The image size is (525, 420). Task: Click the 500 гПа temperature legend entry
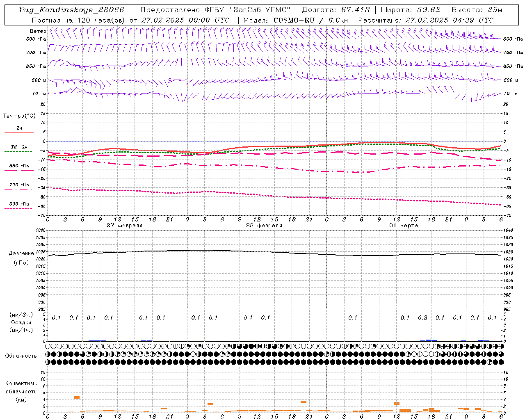19,204
